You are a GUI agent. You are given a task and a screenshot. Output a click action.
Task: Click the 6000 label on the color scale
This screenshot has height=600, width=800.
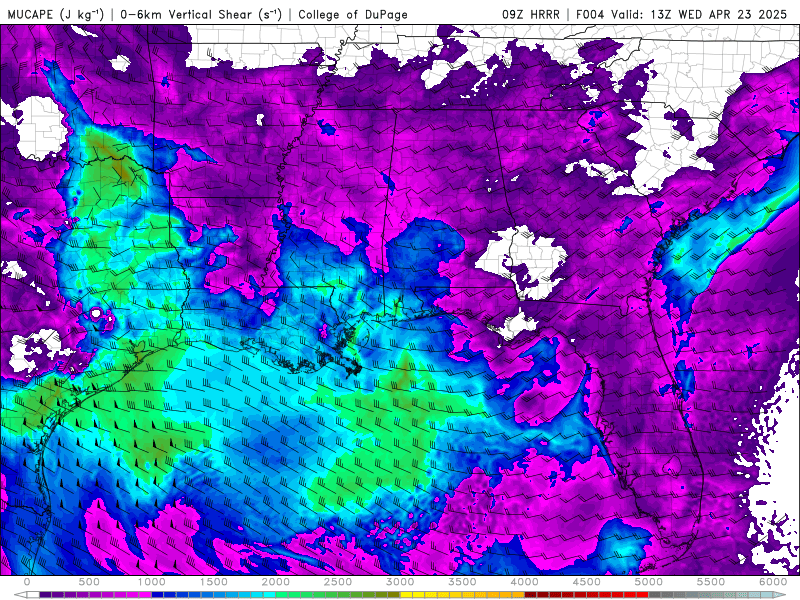coord(773,582)
